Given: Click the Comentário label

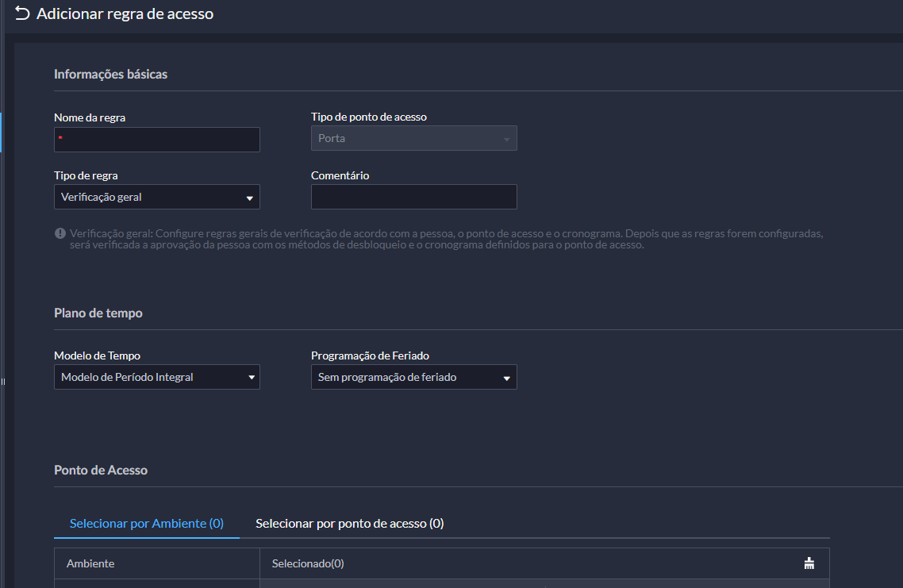Looking at the screenshot, I should click(340, 175).
